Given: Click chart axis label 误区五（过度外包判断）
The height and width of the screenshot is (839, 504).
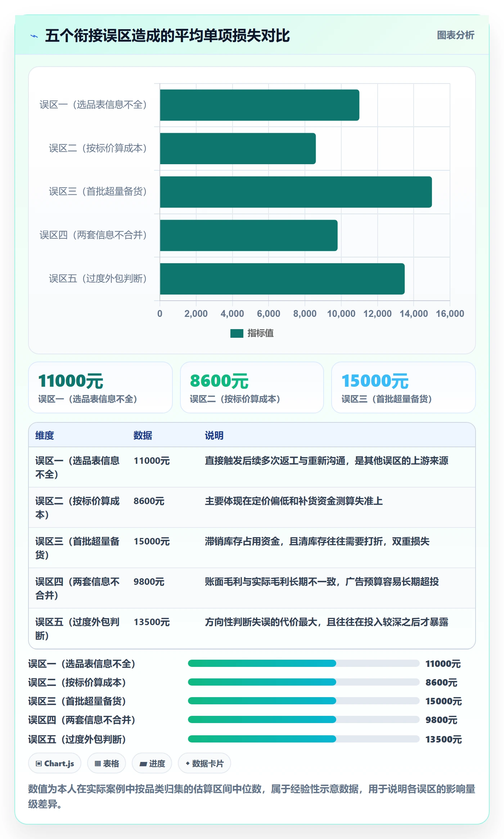Looking at the screenshot, I should tap(98, 279).
